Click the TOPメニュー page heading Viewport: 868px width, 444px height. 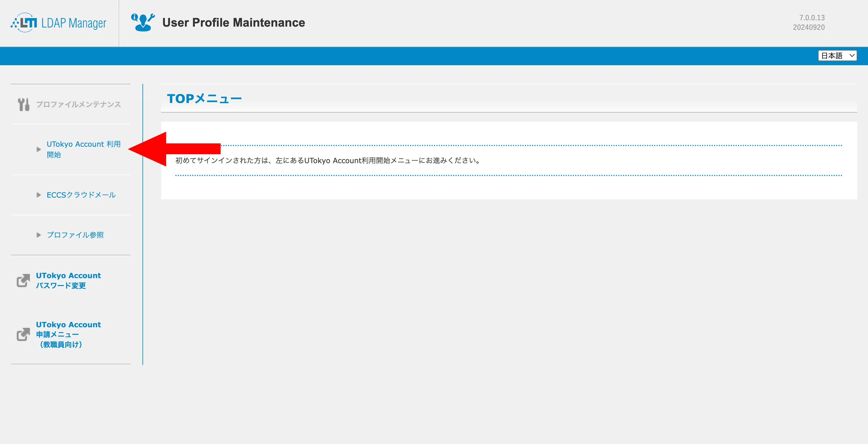(204, 99)
